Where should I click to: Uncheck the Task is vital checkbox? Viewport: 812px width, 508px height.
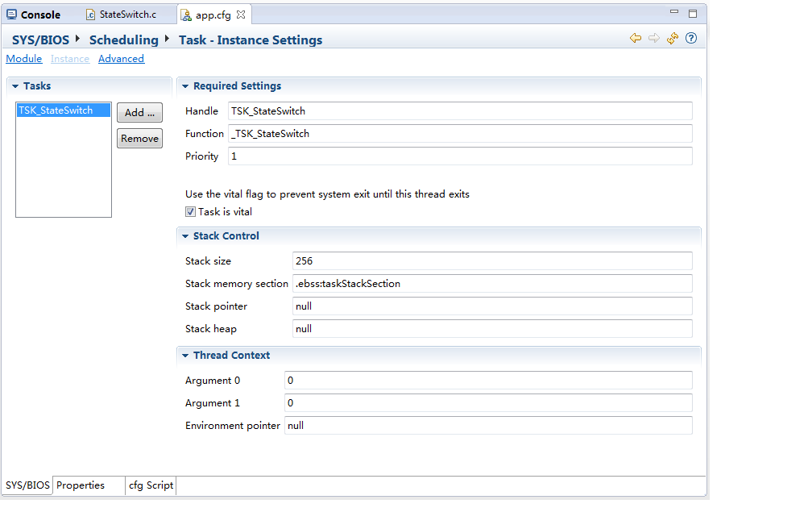(x=191, y=212)
